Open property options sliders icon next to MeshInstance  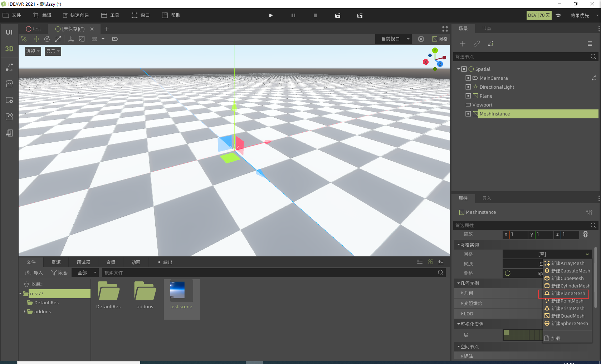pyautogui.click(x=589, y=212)
